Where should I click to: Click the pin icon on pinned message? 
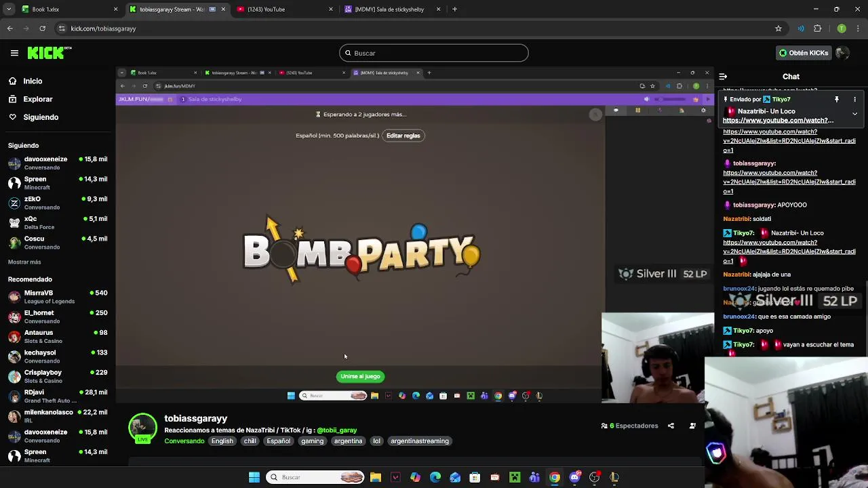coord(837,100)
